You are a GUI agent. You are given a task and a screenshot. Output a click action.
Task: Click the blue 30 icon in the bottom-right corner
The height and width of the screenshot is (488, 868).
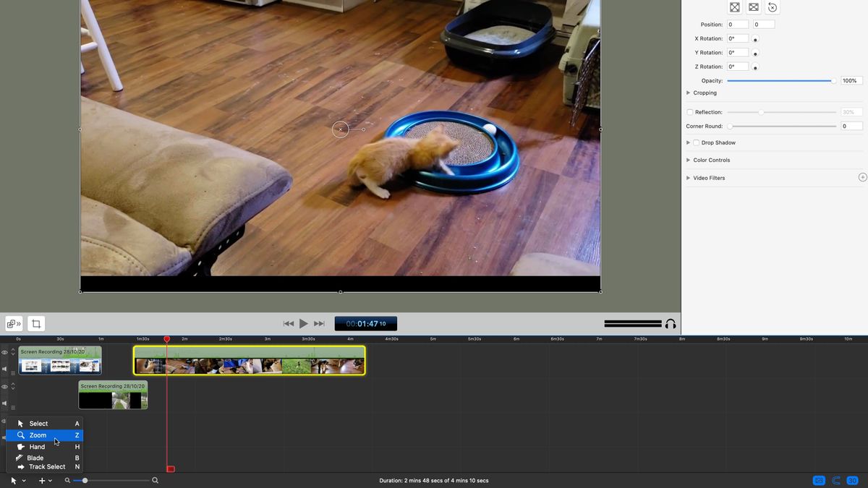click(x=852, y=480)
